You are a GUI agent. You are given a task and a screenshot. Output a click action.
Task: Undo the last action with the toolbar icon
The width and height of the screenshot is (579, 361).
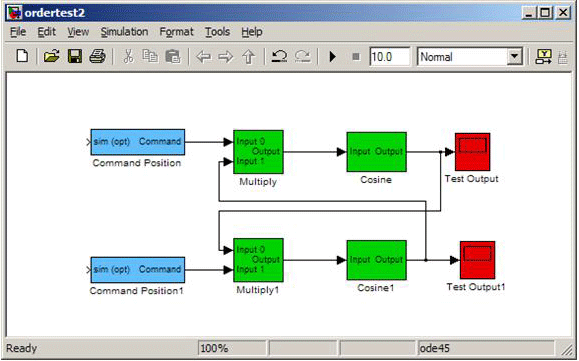[x=280, y=56]
